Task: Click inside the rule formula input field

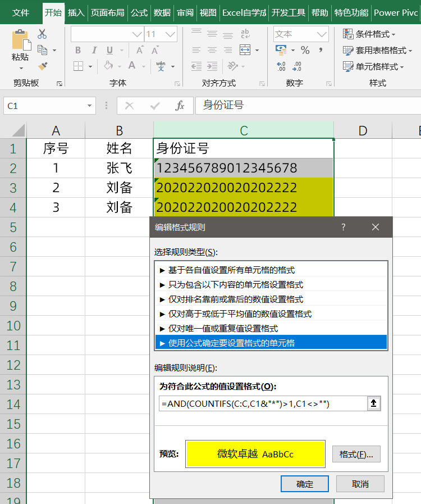Action: click(x=261, y=403)
